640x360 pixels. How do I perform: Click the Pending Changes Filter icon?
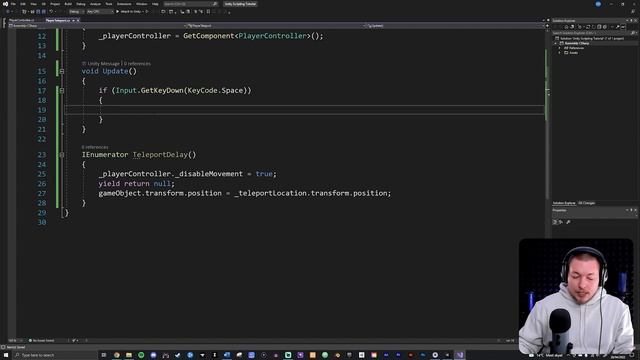pos(580,27)
